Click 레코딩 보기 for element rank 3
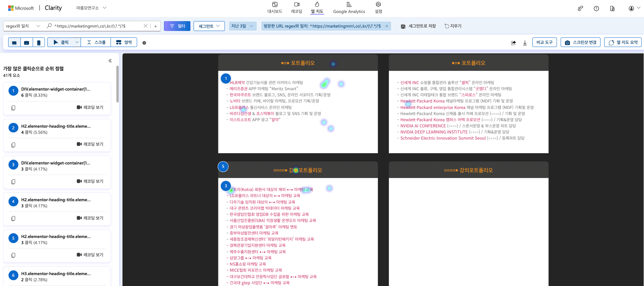Screen dimensions: 644x286 pyautogui.click(x=90, y=181)
